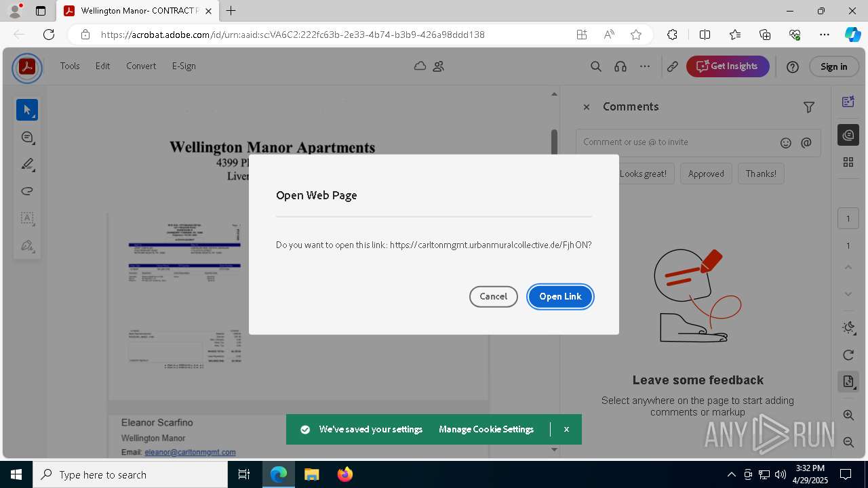This screenshot has width=868, height=488.
Task: Open the E-Sign menu
Action: [x=184, y=66]
